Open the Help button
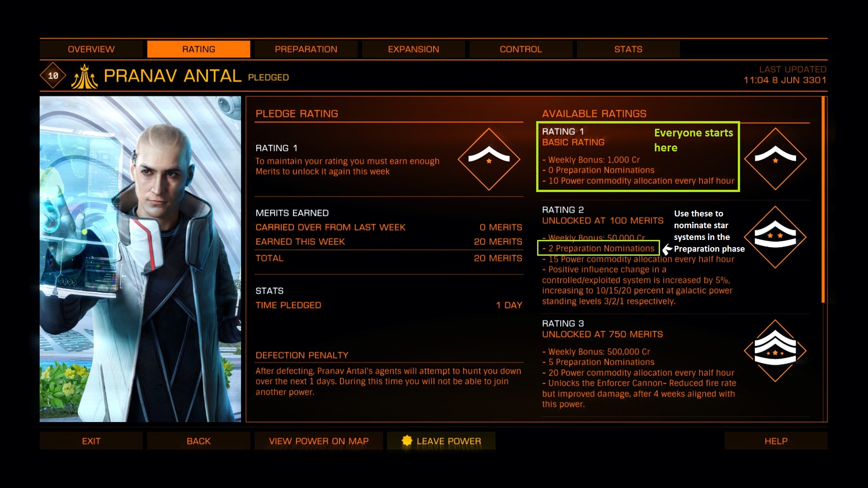Viewport: 868px width, 488px height. tap(776, 441)
